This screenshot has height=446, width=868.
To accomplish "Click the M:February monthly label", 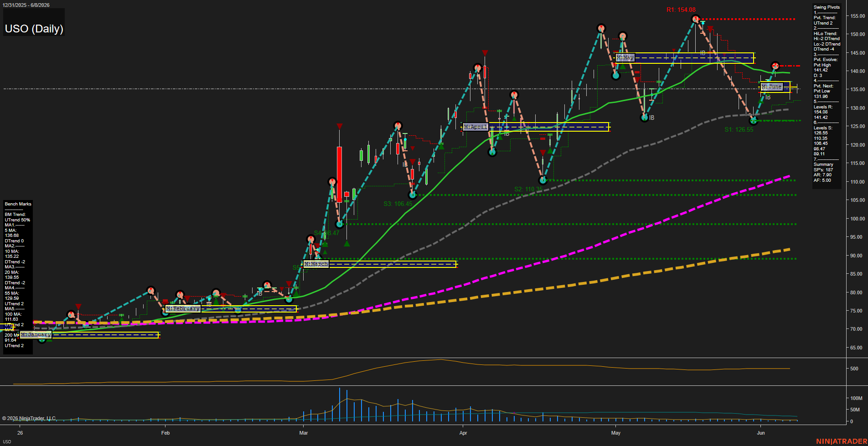I will pos(183,309).
